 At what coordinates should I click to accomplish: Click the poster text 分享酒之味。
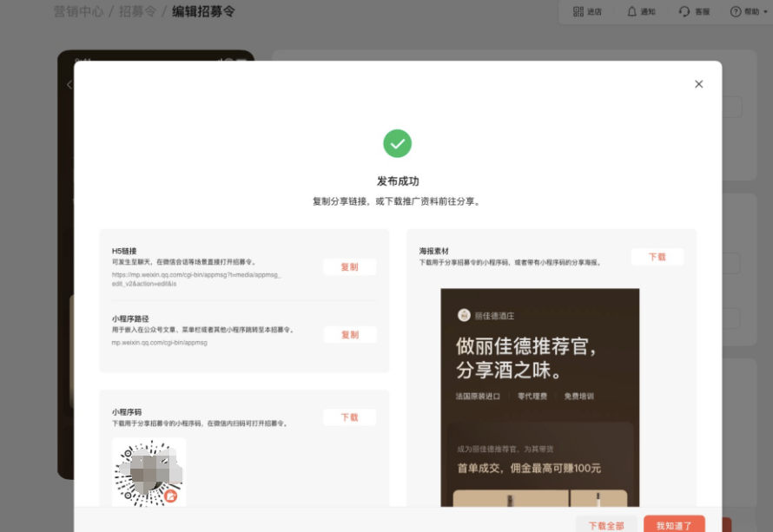click(509, 370)
